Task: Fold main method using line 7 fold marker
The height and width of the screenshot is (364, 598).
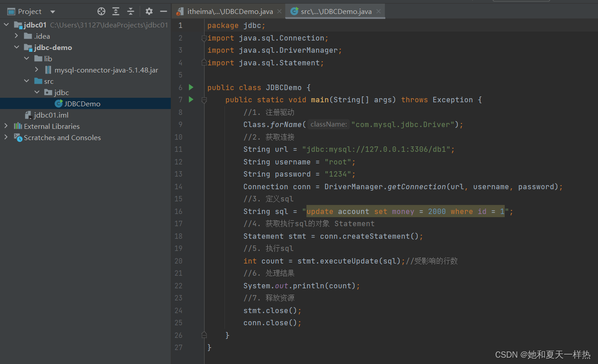Action: click(x=204, y=100)
